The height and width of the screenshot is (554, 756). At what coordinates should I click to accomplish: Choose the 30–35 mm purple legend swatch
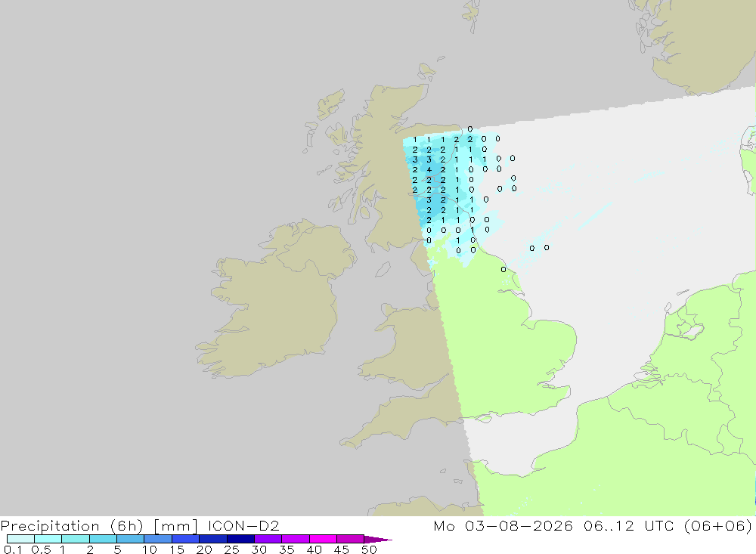(268, 539)
